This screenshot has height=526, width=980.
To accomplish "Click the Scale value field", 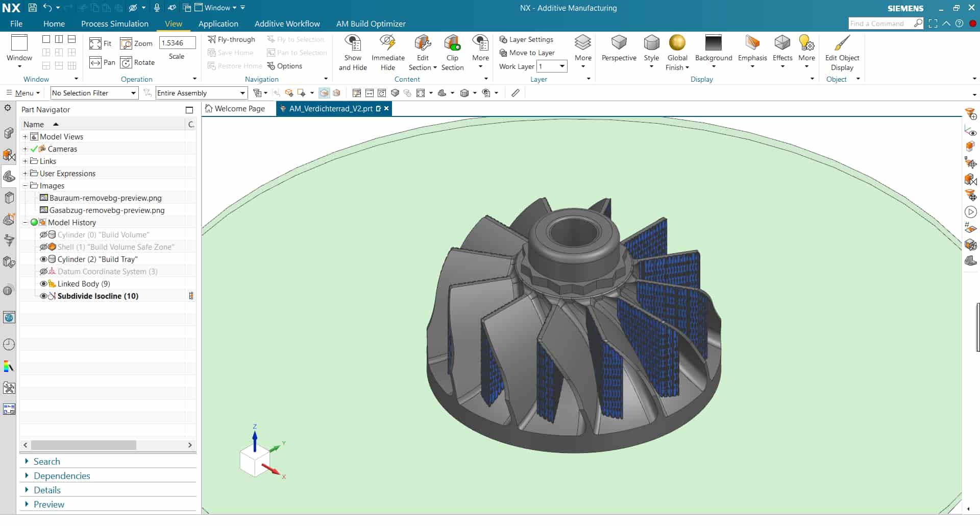I will click(177, 43).
